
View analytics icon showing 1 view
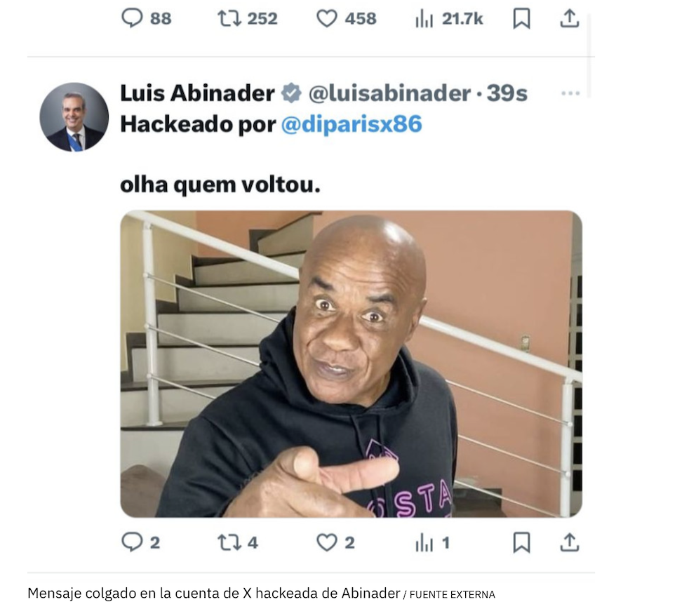point(424,543)
